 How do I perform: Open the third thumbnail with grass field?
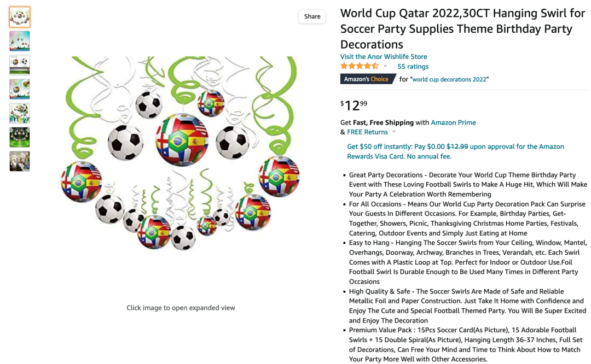[x=20, y=65]
